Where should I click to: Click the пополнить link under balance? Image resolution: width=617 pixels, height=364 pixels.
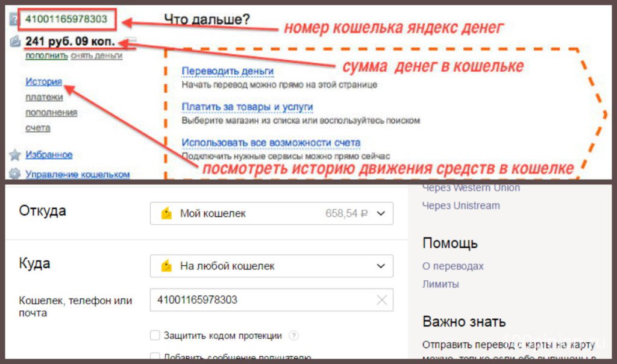point(46,55)
